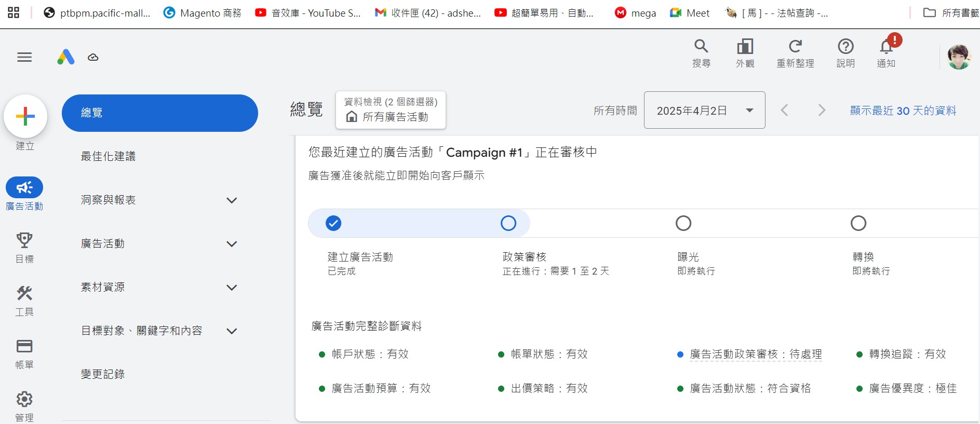Open the ptbpm.pacific-mall bookmark
Viewport: 980px width, 424px height.
97,13
